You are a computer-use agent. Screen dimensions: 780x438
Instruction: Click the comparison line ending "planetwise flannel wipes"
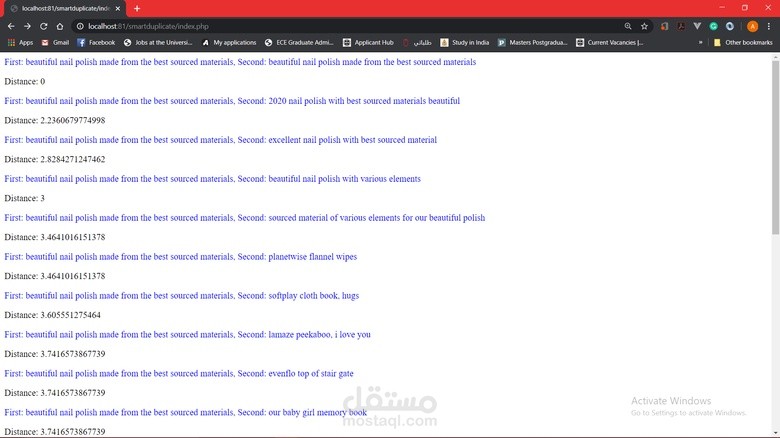[x=181, y=257]
